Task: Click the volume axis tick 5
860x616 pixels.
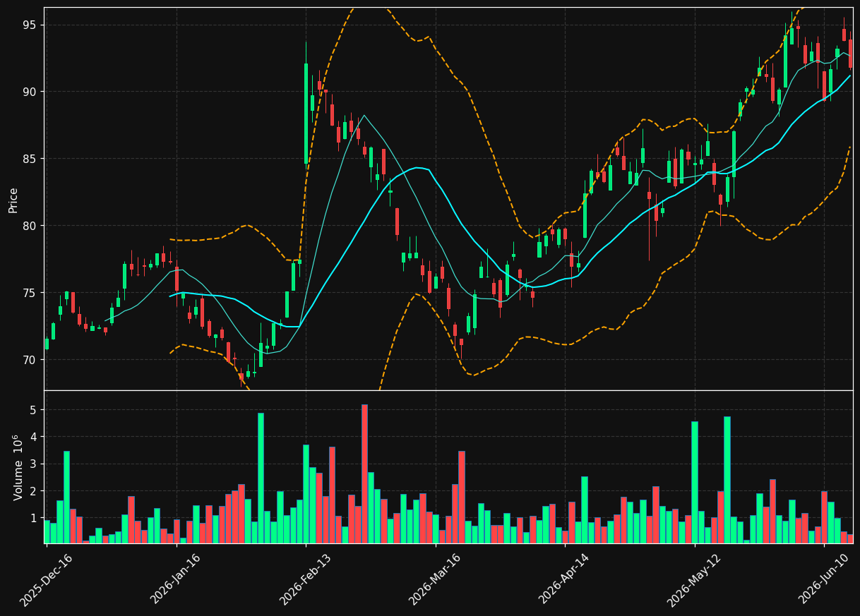Action: (34, 410)
